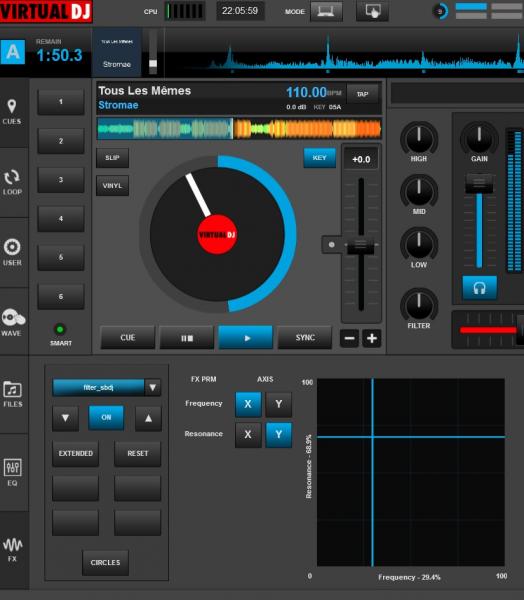This screenshot has height=600, width=524.
Task: Open the FX panel
Action: (12, 549)
